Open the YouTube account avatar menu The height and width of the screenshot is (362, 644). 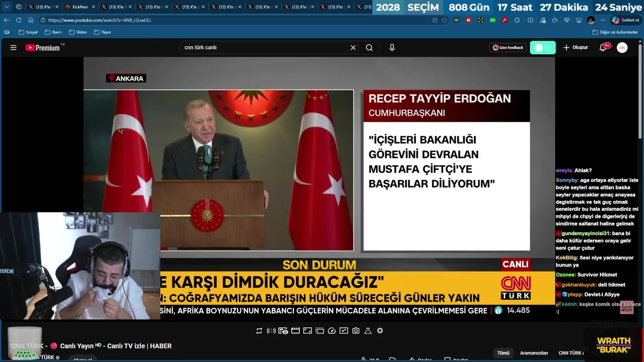622,48
